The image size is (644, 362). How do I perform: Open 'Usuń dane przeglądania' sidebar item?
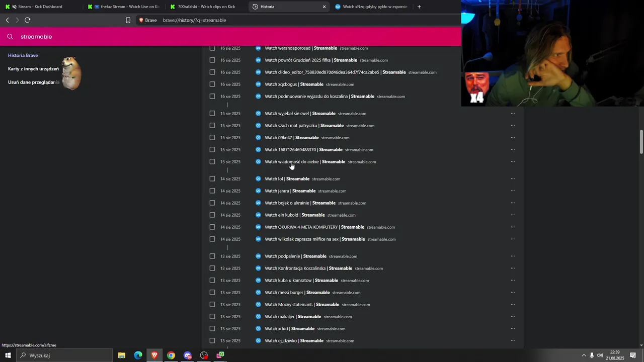34,82
